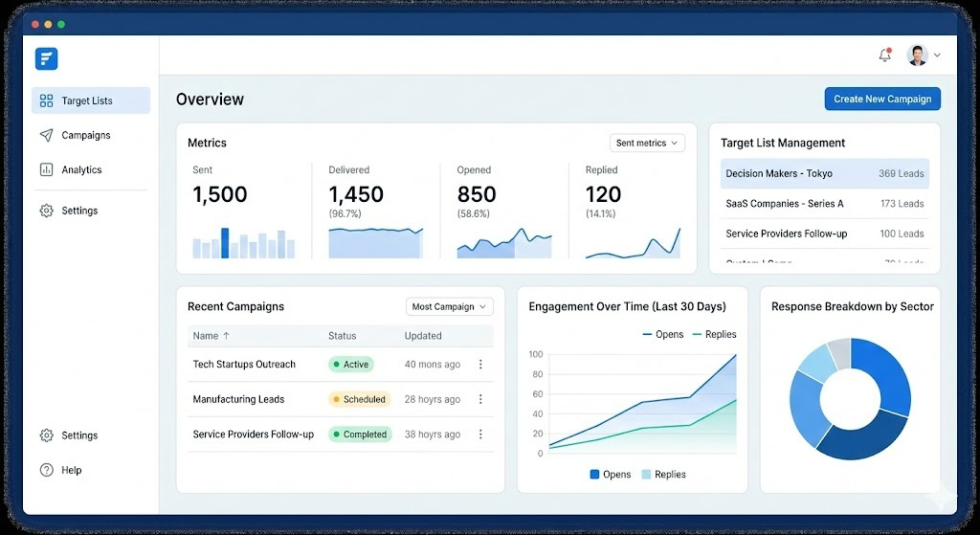Open more options for Service Providers Follow-up campaign
980x535 pixels.
[480, 435]
